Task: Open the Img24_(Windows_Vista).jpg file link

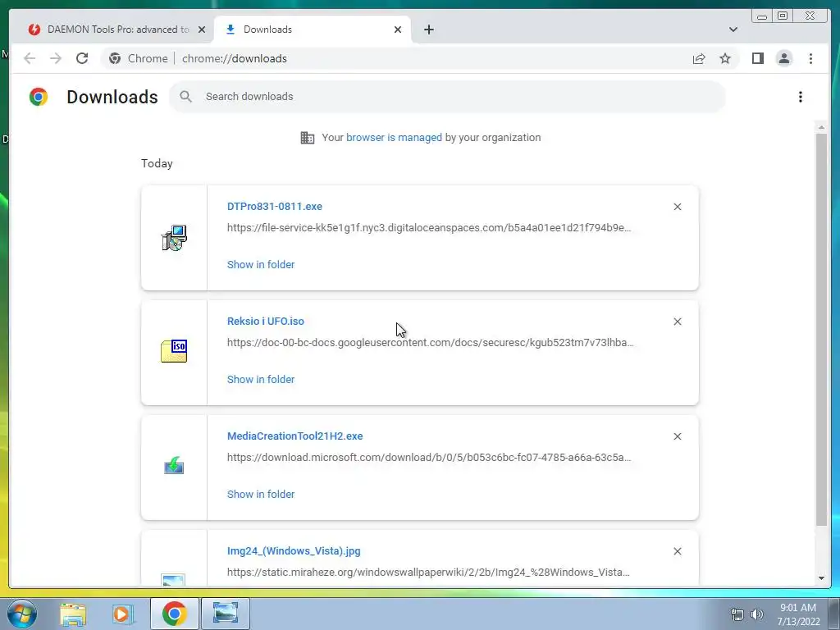Action: (x=294, y=550)
